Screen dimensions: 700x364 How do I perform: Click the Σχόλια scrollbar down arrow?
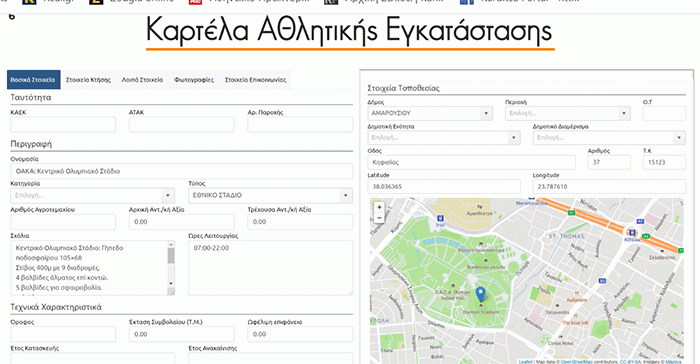pyautogui.click(x=171, y=284)
